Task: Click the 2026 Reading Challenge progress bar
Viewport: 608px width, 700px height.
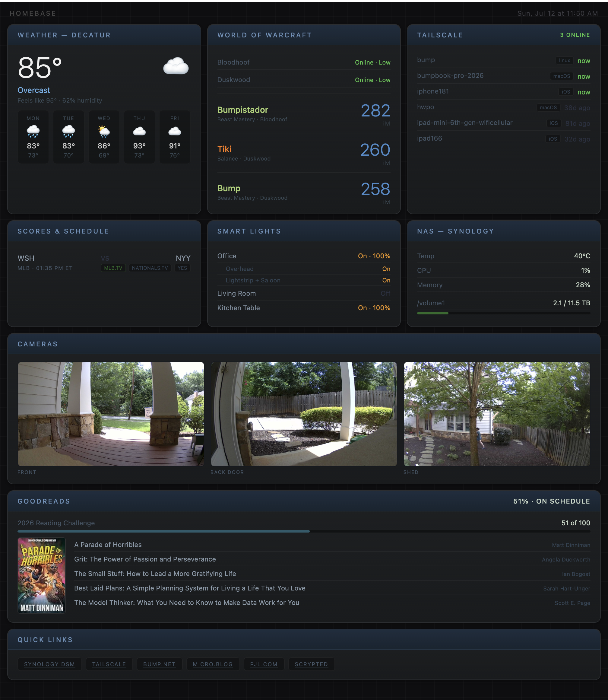Action: point(304,531)
